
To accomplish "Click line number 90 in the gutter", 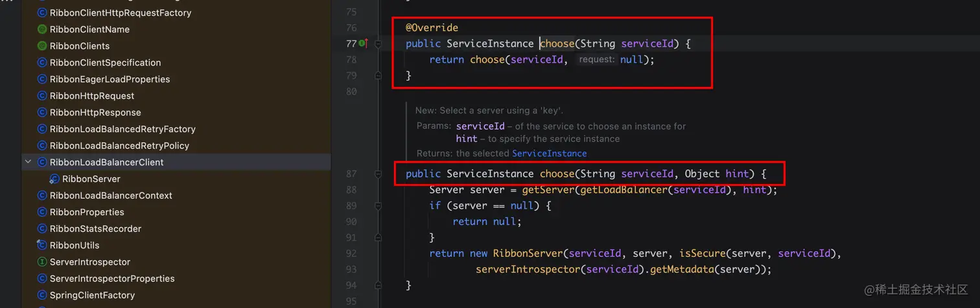I will pyautogui.click(x=352, y=222).
